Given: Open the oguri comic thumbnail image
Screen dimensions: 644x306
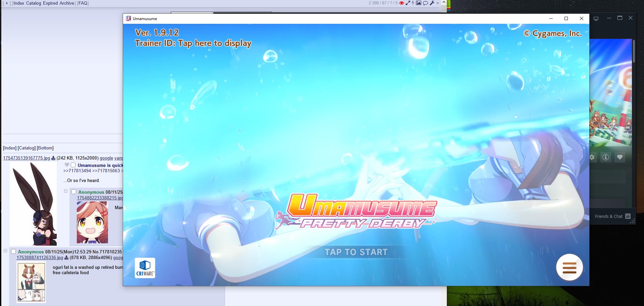Looking at the screenshot, I should point(31,282).
